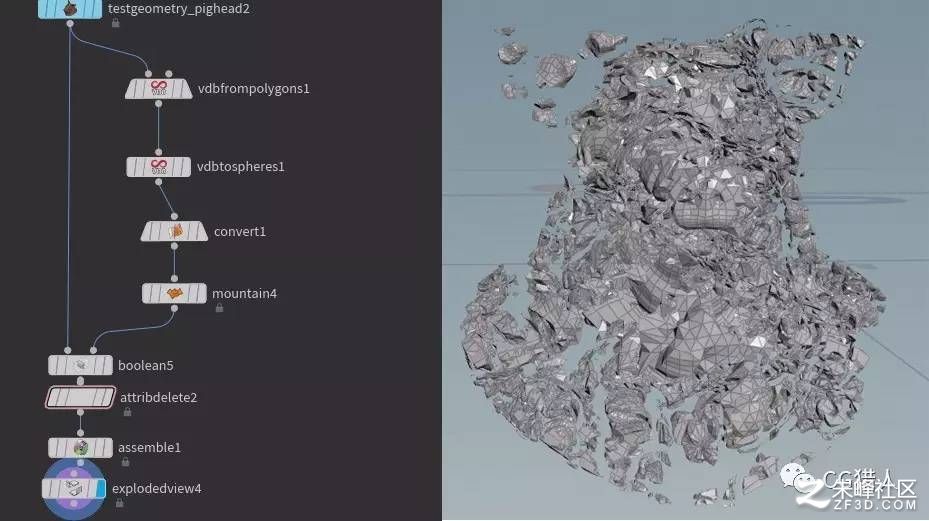929x521 pixels.
Task: Toggle the blue display flag on explodedview4
Action: pyautogui.click(x=100, y=489)
